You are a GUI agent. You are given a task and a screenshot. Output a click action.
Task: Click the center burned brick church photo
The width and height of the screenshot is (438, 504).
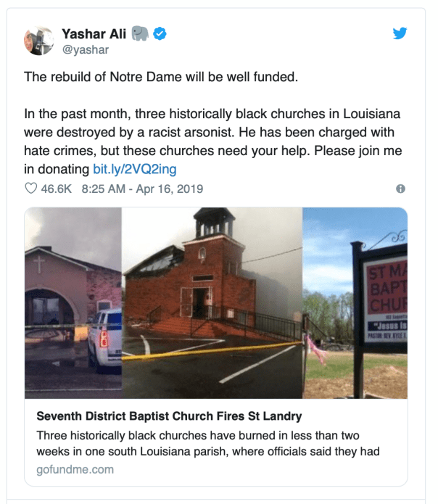point(212,303)
